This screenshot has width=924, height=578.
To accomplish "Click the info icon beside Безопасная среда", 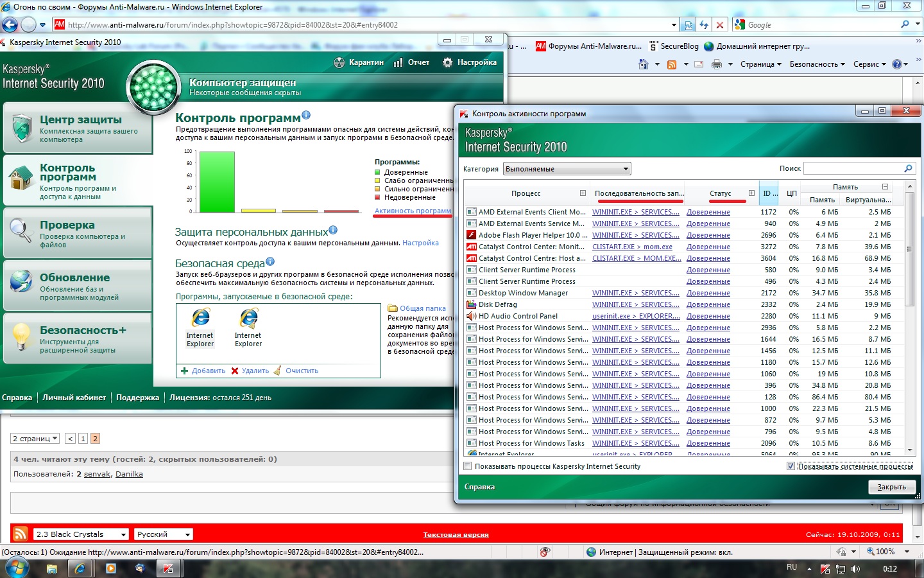I will coord(270,261).
